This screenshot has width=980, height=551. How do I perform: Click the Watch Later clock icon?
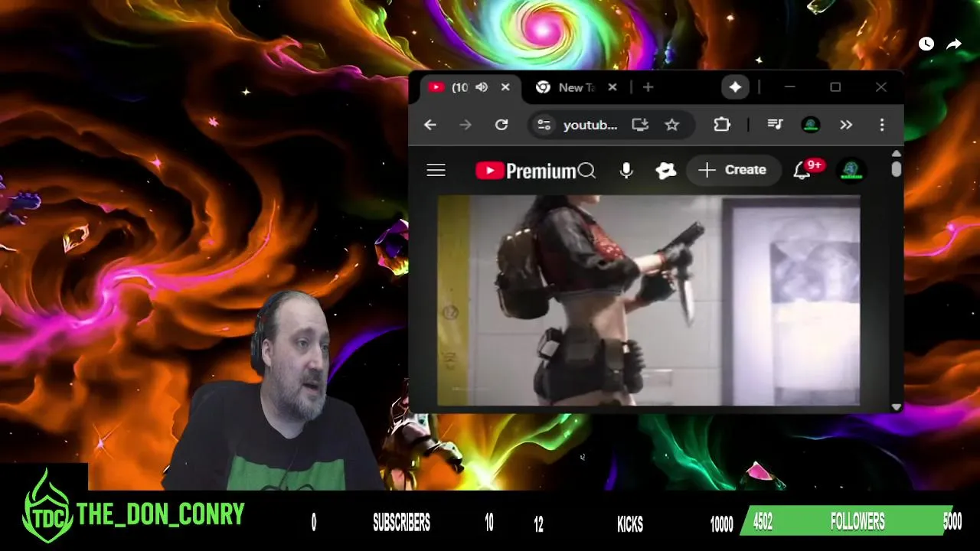[x=926, y=44]
